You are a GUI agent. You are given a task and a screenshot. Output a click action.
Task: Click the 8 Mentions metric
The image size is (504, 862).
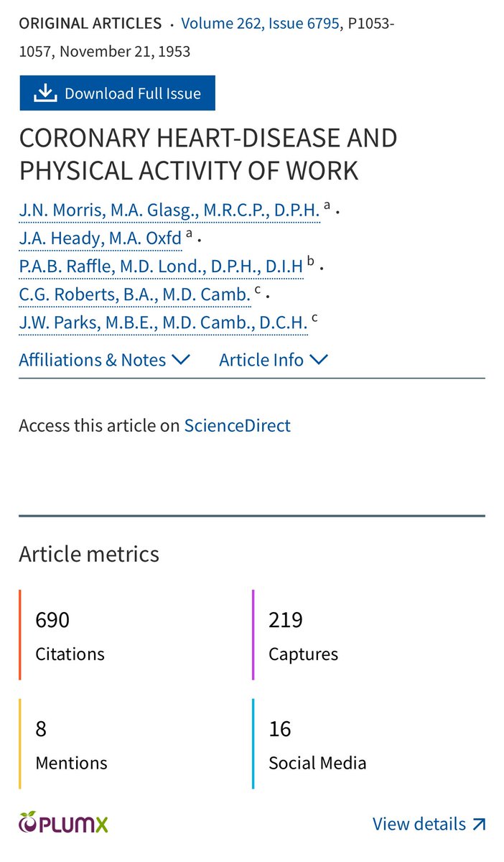pos(71,744)
